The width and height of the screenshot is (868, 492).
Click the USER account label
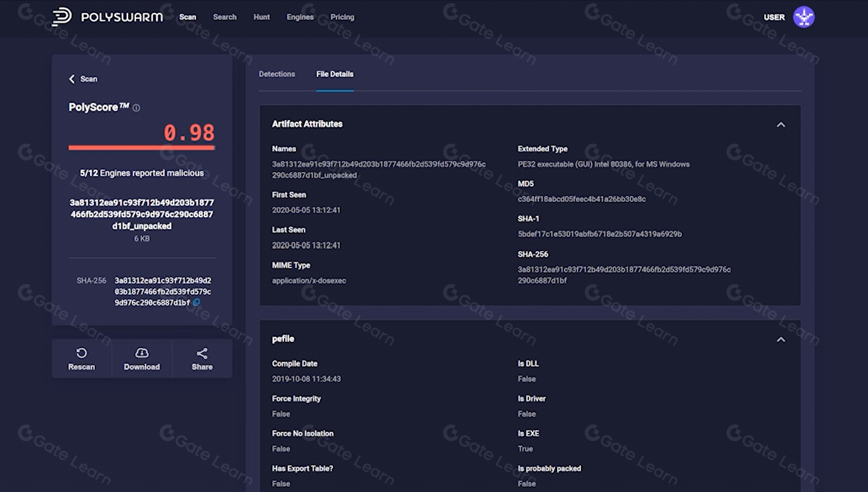tap(774, 17)
